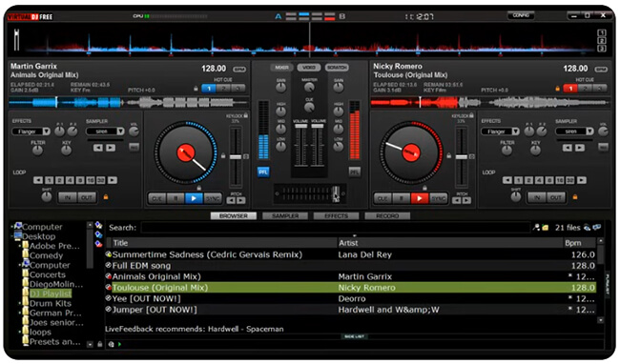Click left channel VOLUME fader
Image resolution: width=620 pixels, height=364 pixels.
point(300,126)
